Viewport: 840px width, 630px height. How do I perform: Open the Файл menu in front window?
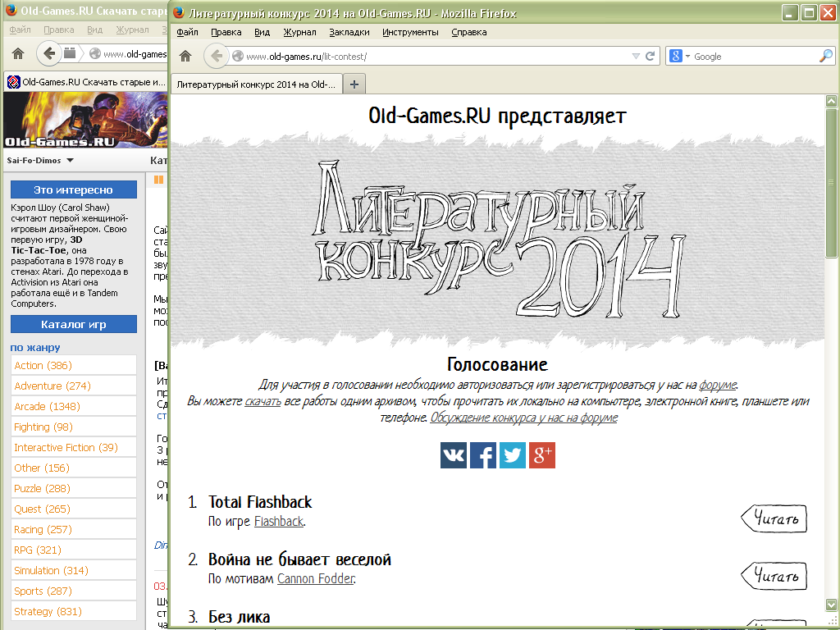click(x=188, y=32)
